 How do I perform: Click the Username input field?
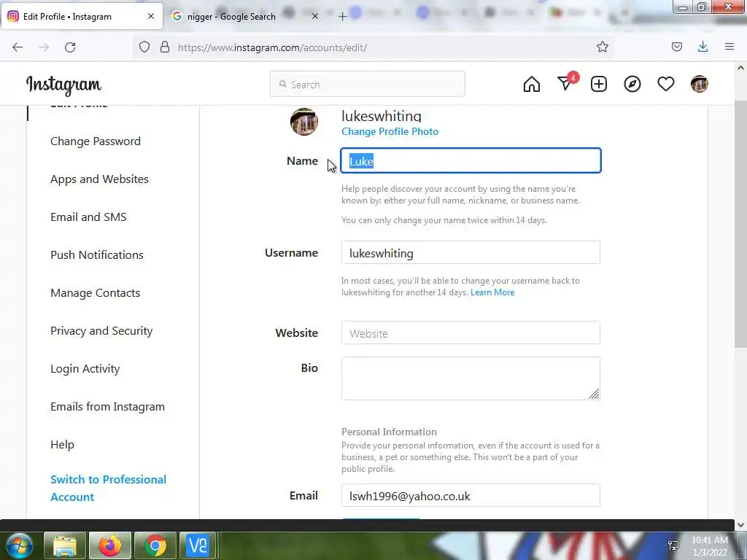pyautogui.click(x=471, y=252)
